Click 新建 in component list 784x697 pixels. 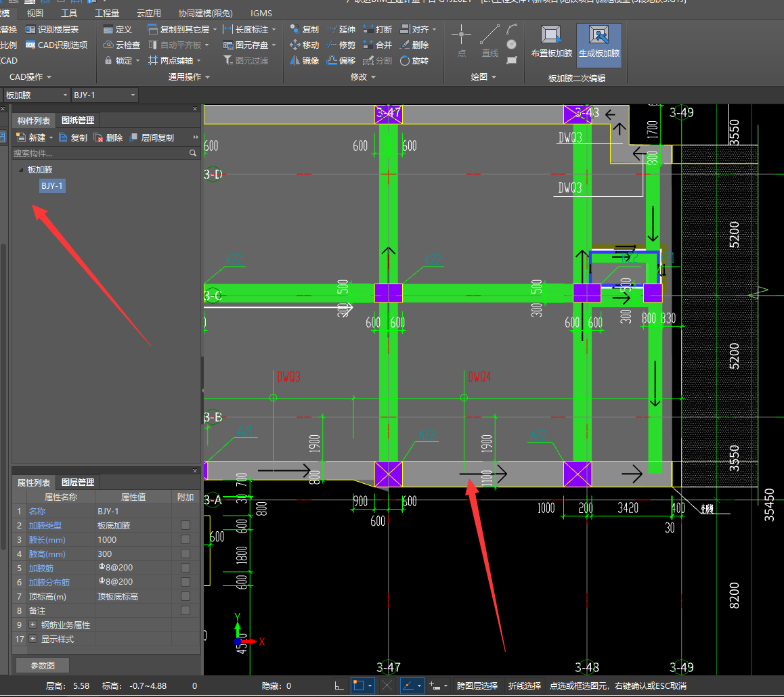click(x=34, y=137)
